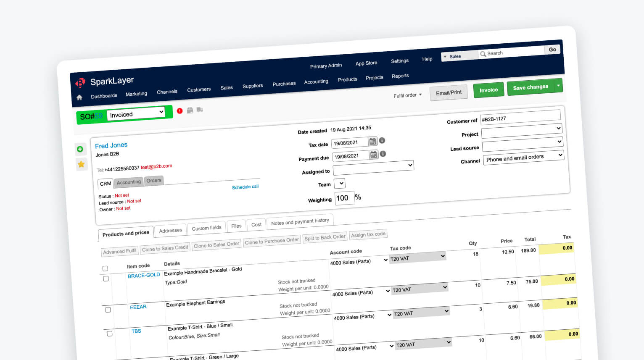
Task: Expand the Fulfil order dropdown
Action: (407, 95)
